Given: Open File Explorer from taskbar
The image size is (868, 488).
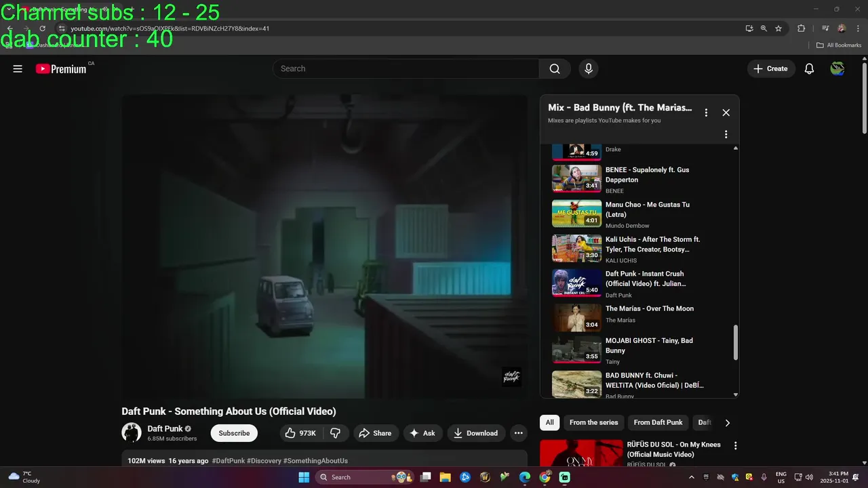Looking at the screenshot, I should [x=446, y=477].
